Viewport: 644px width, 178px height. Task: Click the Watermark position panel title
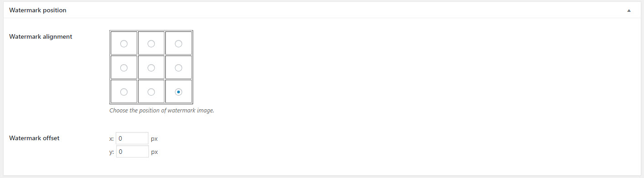click(38, 10)
